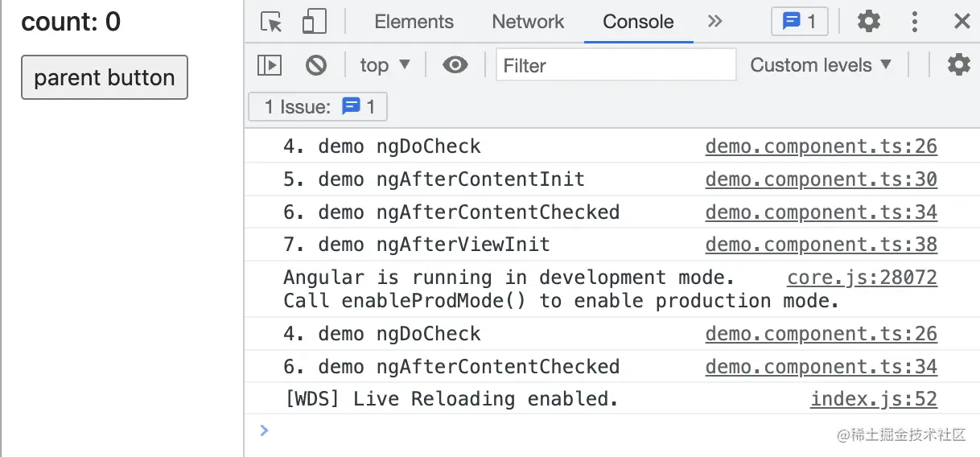The image size is (980, 457).
Task: Expand the Custom levels dropdown
Action: 821,65
